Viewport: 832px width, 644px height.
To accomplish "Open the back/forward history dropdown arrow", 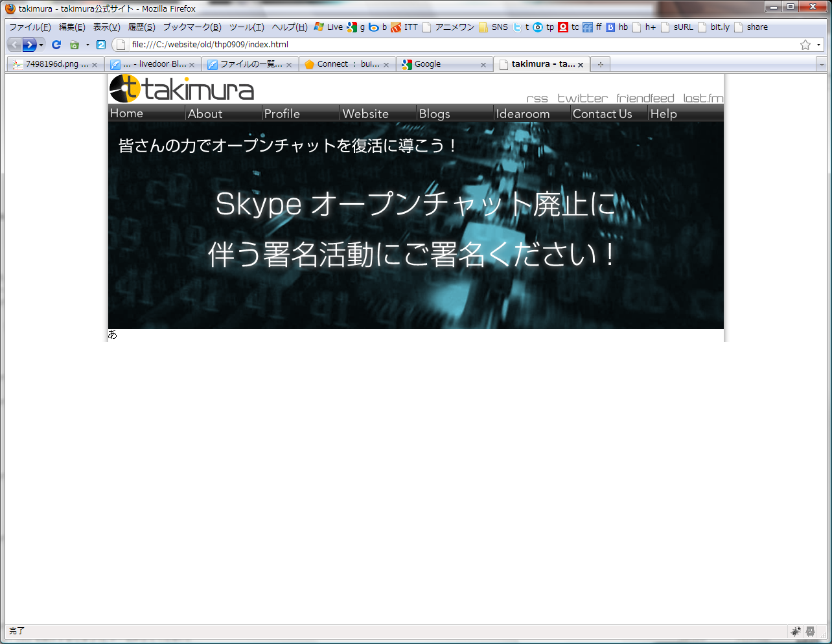I will (x=41, y=45).
